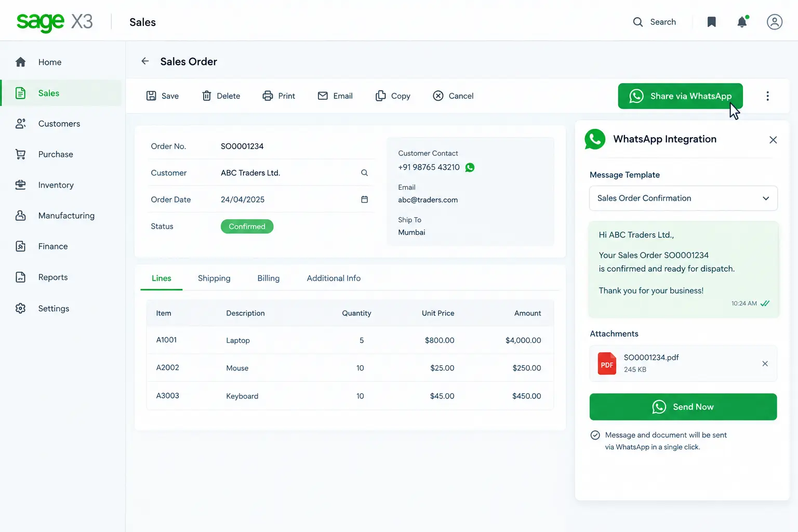Screen dimensions: 798x532
Task: Open Purchase in the sidebar
Action: 62,154
